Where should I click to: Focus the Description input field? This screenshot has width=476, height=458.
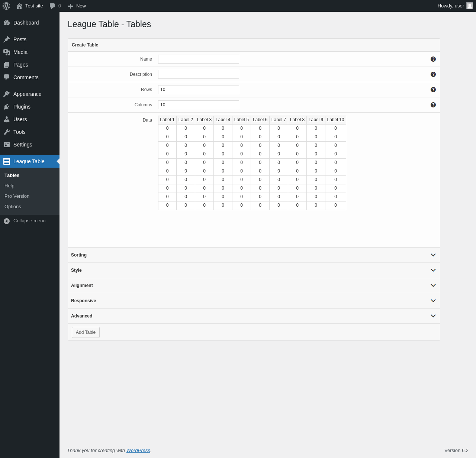tap(199, 74)
